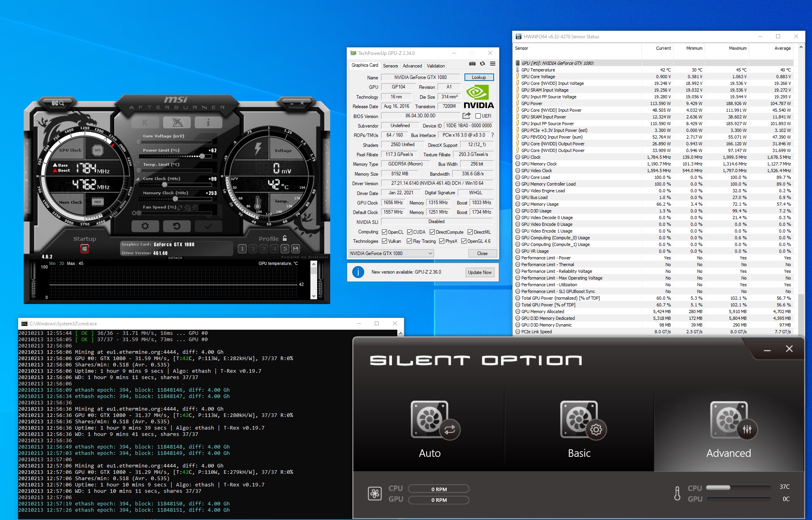Viewport: 812px width, 520px height.
Task: Click the MSI dragon logo button in Afterburner
Action: click(x=177, y=123)
